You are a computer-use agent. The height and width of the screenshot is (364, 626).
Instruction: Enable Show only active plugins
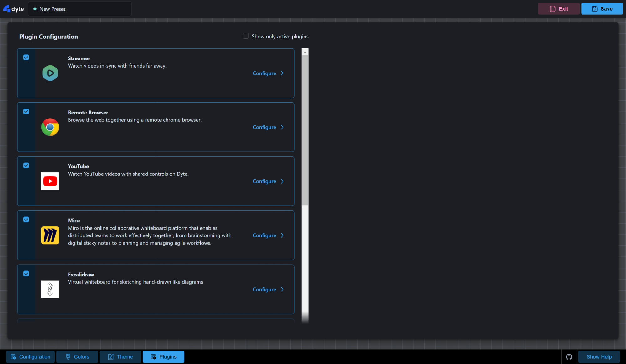(246, 36)
